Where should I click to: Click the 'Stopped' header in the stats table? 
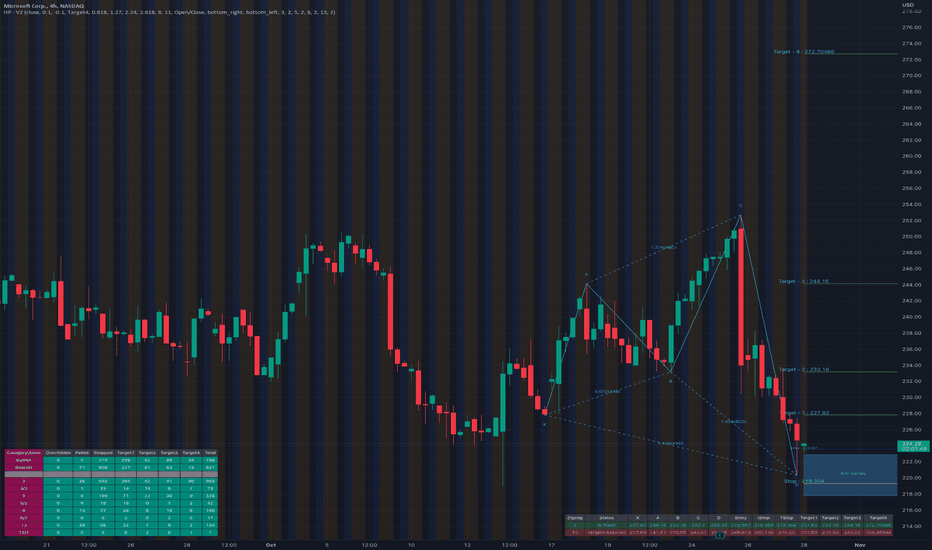103,452
